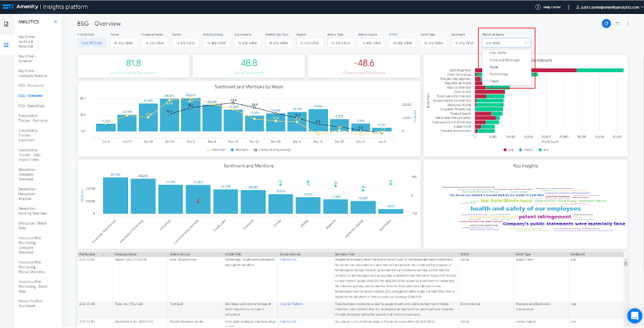This screenshot has width=644, height=328.
Task: Open the Industry Group filter dropdown
Action: click(217, 43)
